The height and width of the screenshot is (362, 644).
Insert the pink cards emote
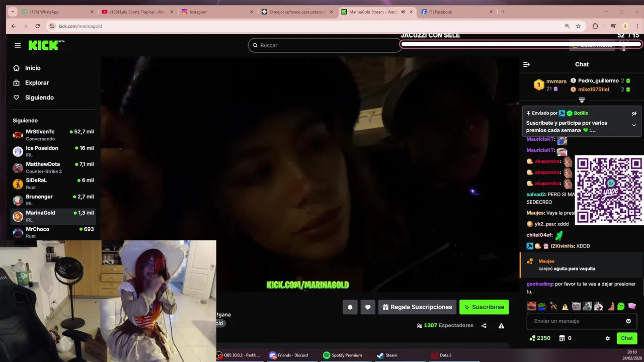click(x=632, y=306)
